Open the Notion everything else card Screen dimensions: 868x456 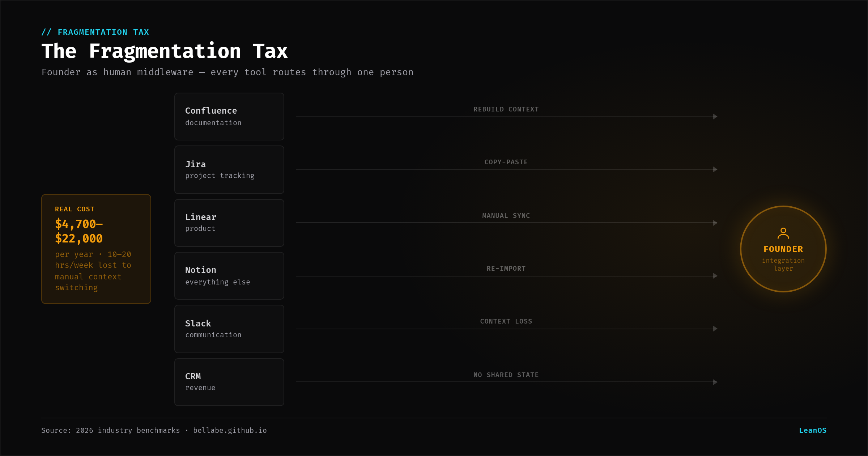tap(229, 276)
